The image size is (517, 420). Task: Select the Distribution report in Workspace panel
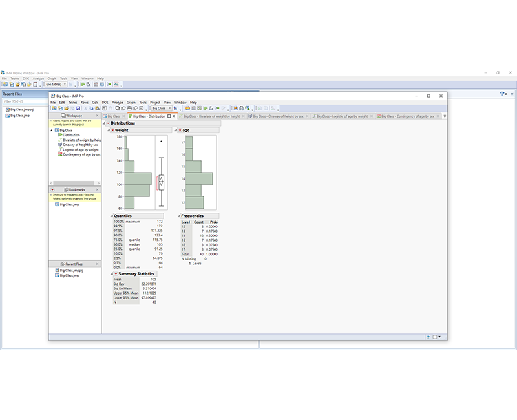pos(72,135)
